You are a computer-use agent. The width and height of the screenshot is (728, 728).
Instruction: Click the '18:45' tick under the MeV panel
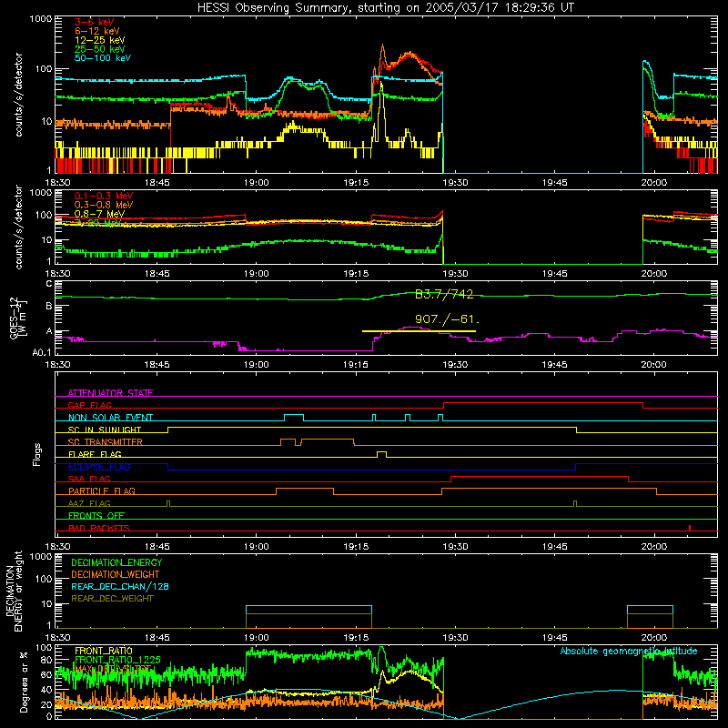pos(157,274)
